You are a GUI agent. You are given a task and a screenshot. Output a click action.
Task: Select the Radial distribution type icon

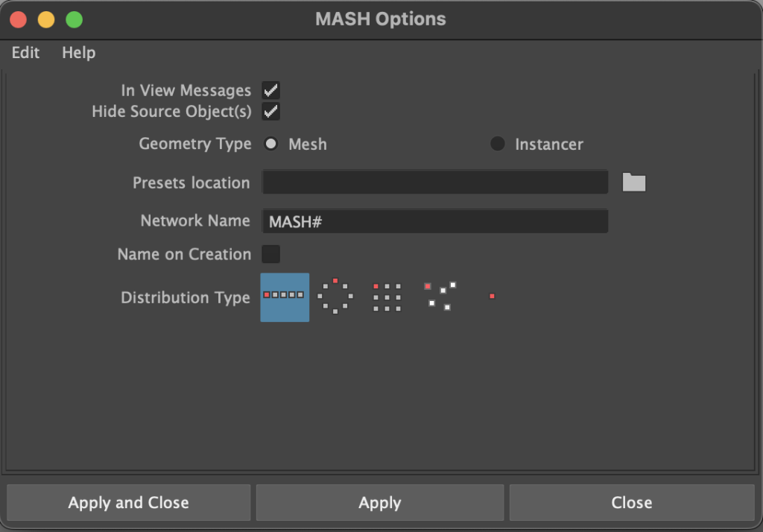point(335,296)
